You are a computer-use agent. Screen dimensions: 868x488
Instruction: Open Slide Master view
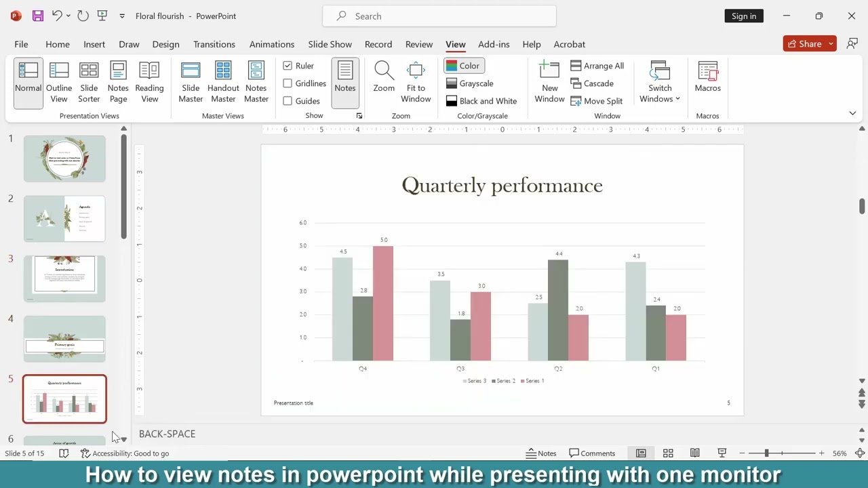click(191, 83)
